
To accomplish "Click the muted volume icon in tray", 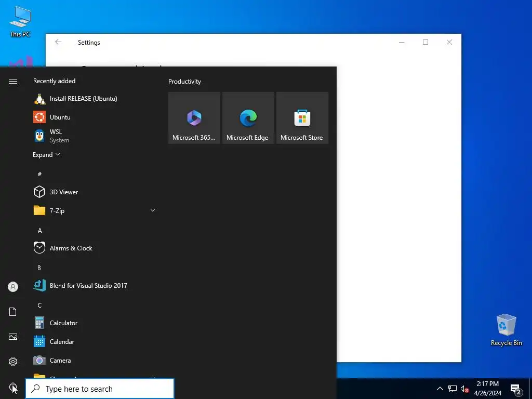I will (464, 389).
